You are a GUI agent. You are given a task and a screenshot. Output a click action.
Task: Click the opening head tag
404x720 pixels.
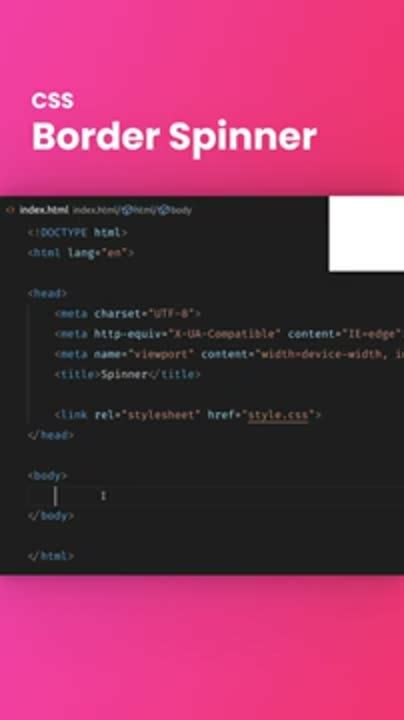click(47, 293)
